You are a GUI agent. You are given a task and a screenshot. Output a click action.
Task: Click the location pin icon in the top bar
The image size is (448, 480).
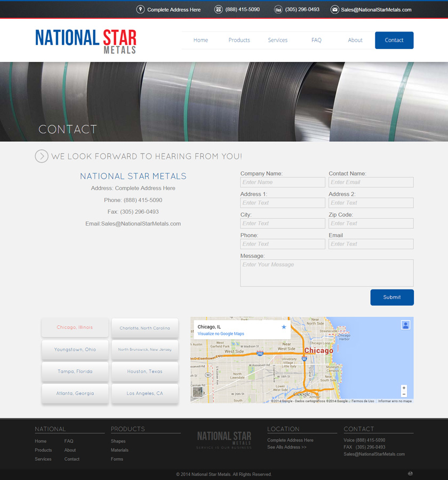[140, 9]
